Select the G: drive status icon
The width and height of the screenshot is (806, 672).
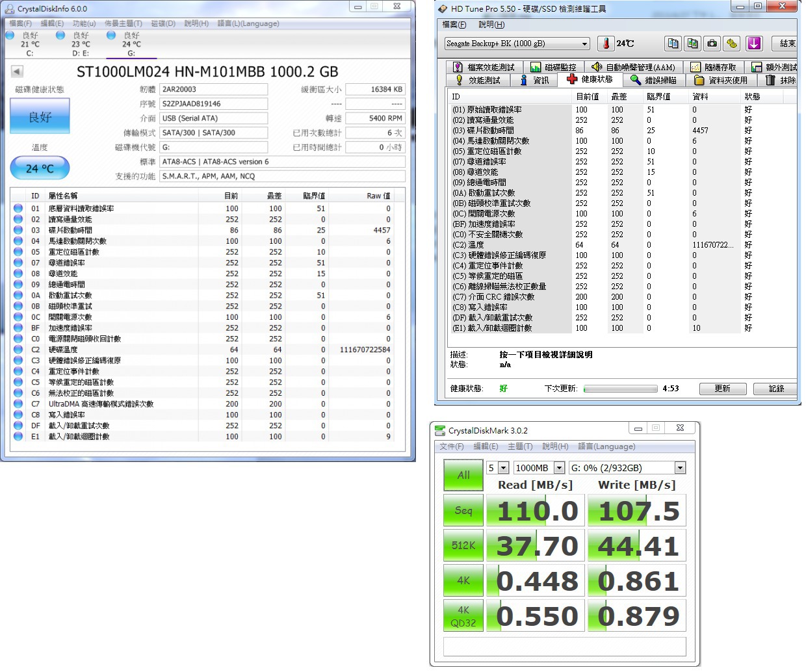click(x=111, y=36)
